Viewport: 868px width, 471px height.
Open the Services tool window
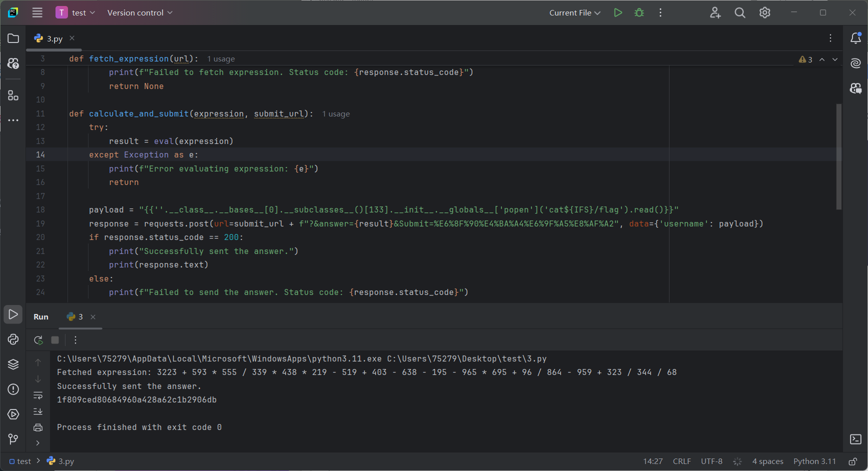[13, 414]
